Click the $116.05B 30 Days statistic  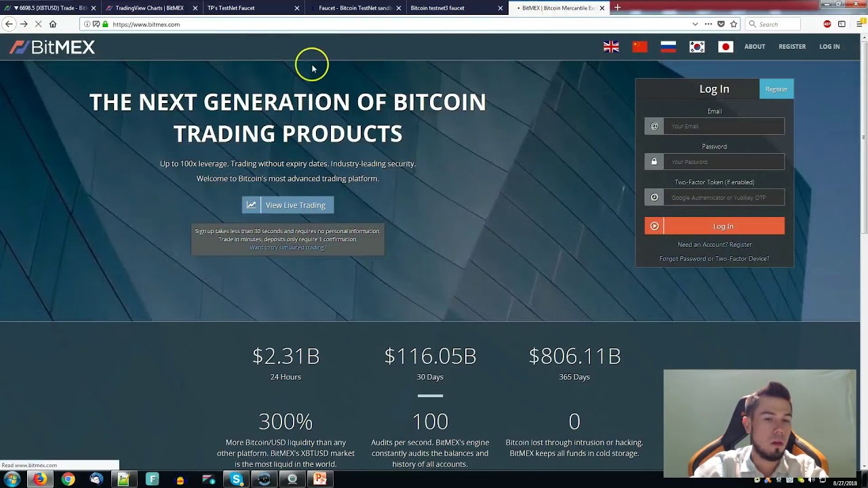click(430, 363)
